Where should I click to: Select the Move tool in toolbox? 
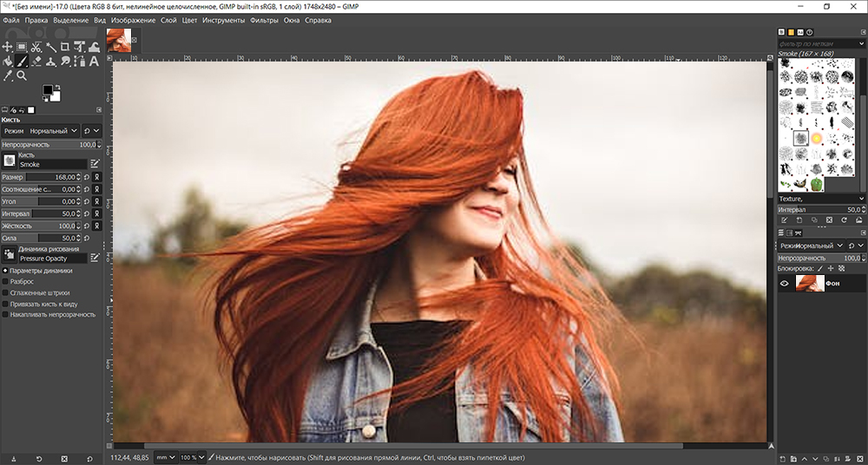[8, 47]
